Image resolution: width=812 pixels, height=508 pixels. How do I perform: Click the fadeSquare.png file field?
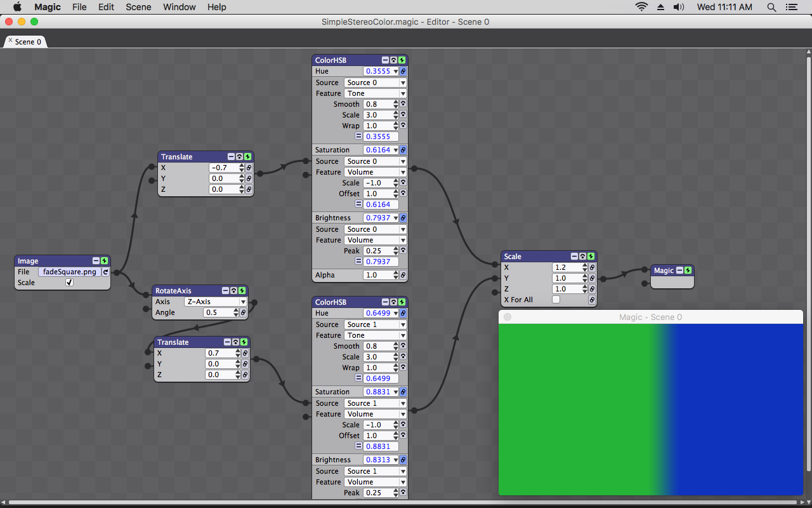click(x=70, y=272)
